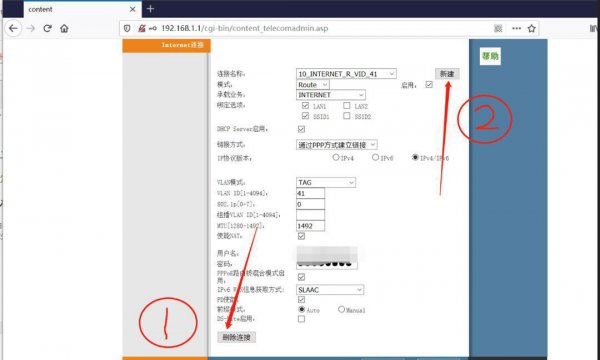Open a new browser tab
600x360 pixels.
[150, 8]
